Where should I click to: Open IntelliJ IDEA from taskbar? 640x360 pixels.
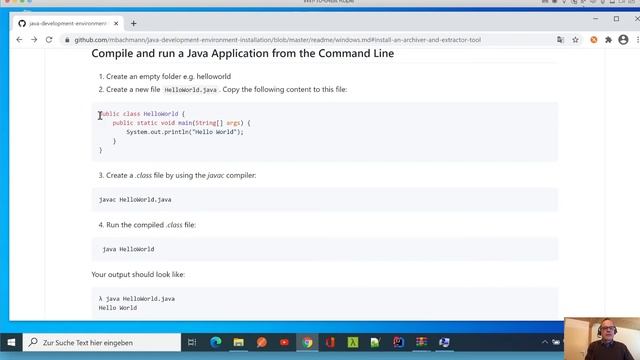tap(398, 342)
